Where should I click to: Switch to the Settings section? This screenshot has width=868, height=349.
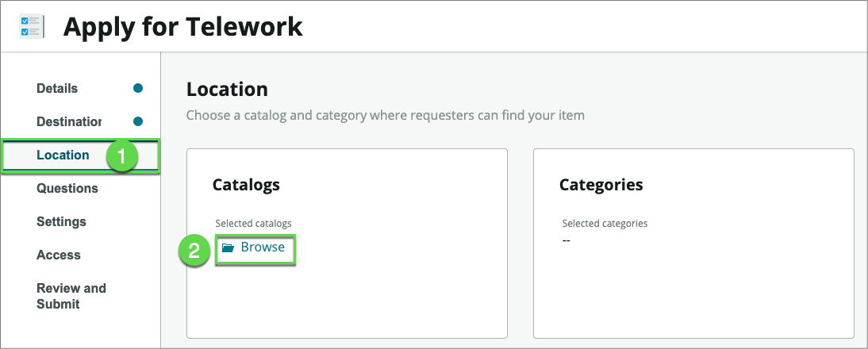(x=61, y=221)
